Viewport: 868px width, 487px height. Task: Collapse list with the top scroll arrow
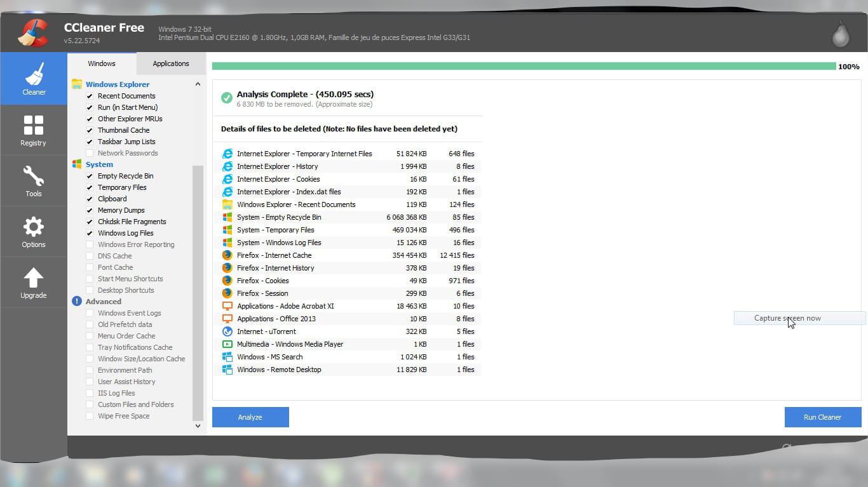click(x=198, y=84)
